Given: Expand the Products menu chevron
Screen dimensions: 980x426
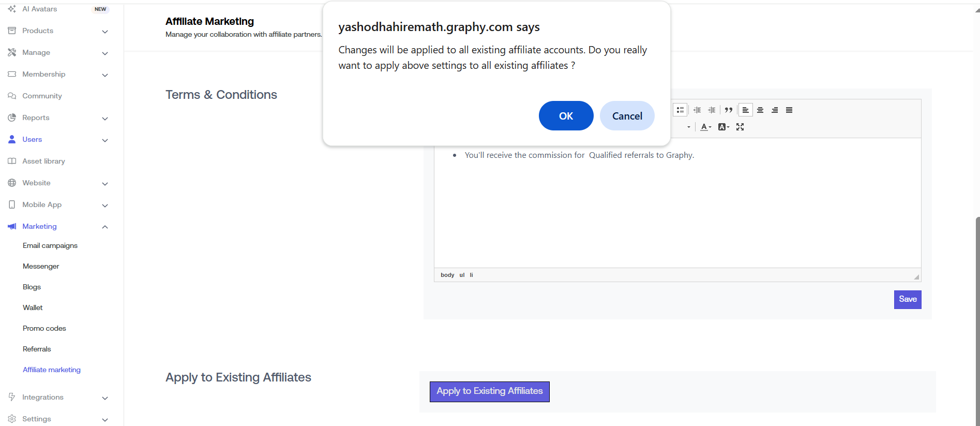Looking at the screenshot, I should [x=105, y=32].
